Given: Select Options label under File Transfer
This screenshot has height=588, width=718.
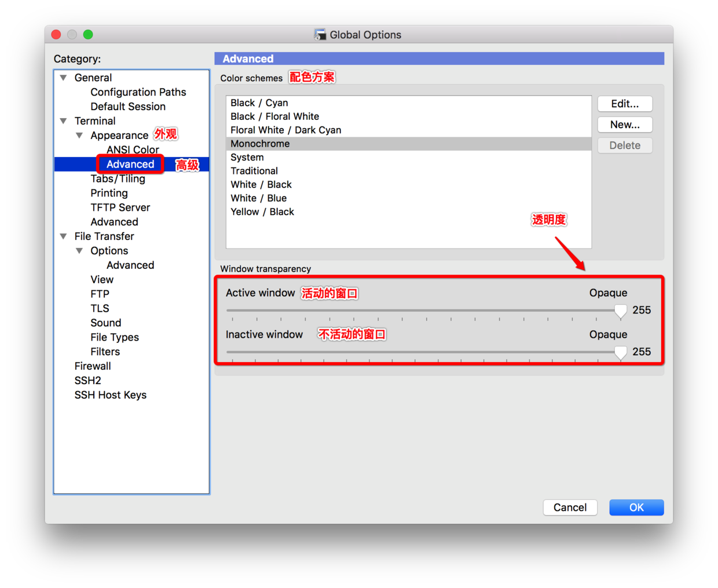Looking at the screenshot, I should click(x=109, y=251).
